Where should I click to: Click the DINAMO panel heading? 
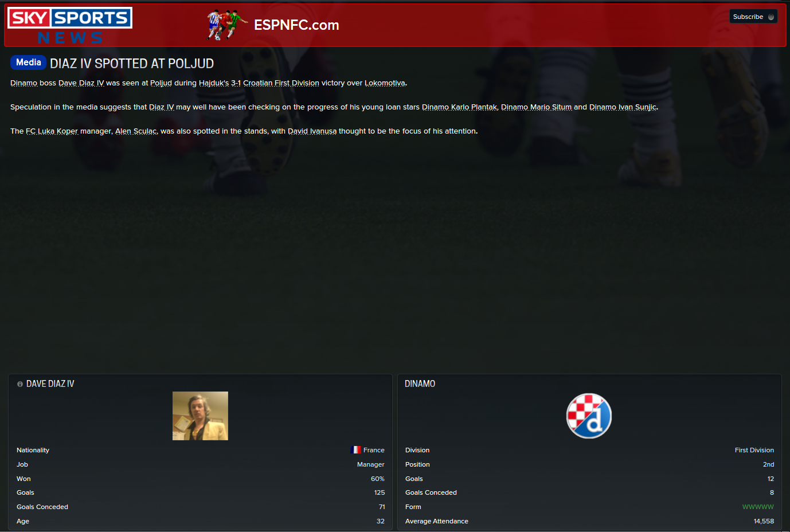420,384
